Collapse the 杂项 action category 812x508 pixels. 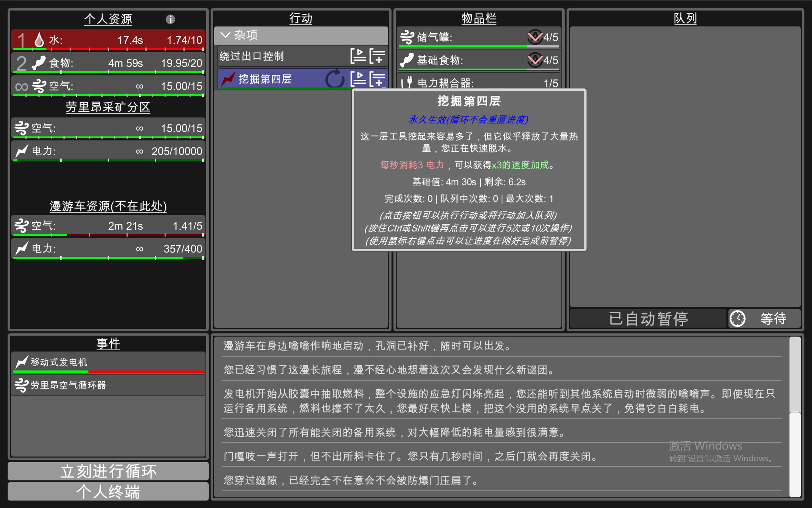coord(225,35)
